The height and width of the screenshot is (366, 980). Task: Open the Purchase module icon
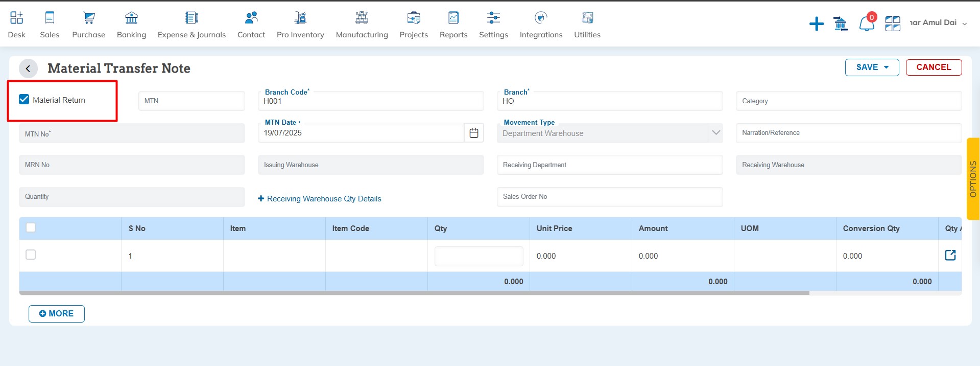coord(89,18)
